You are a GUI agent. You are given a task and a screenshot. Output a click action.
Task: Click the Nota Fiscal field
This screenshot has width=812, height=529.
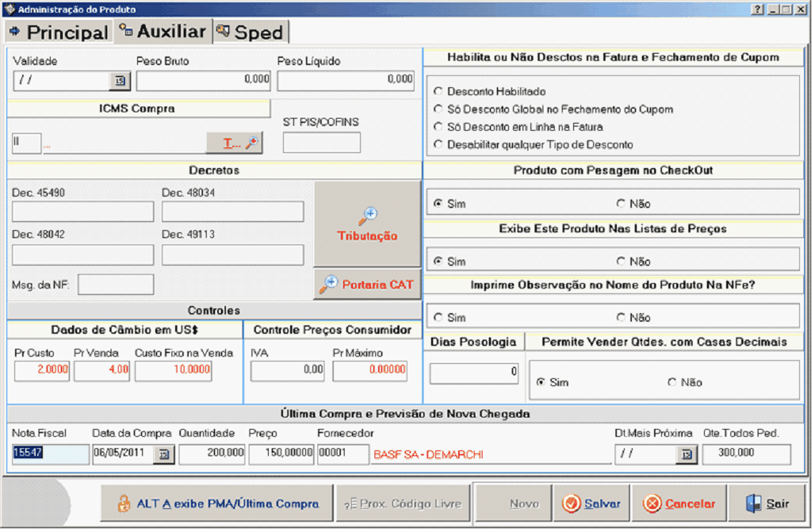50,455
